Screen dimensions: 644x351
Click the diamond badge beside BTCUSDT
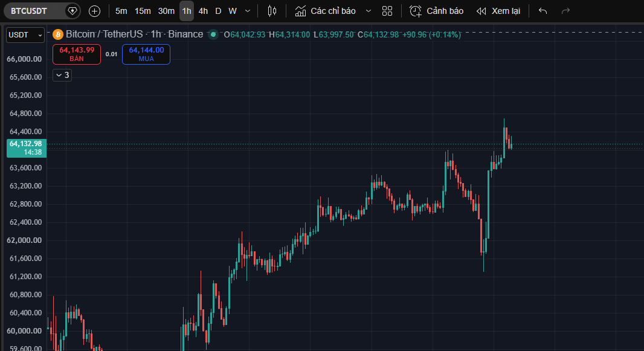pyautogui.click(x=72, y=11)
